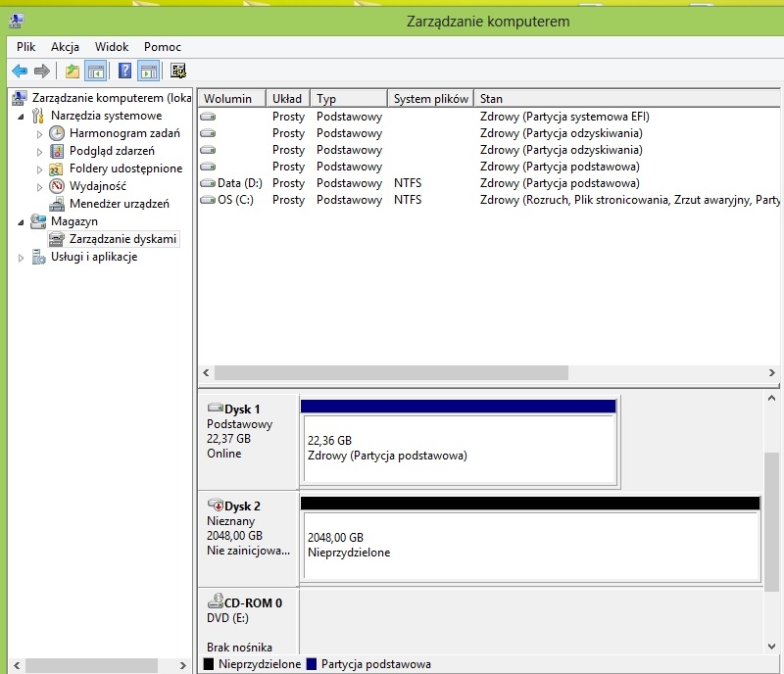Click the 'Brak nośnika' CD-ROM text
The width and height of the screenshot is (784, 674).
pyautogui.click(x=239, y=647)
